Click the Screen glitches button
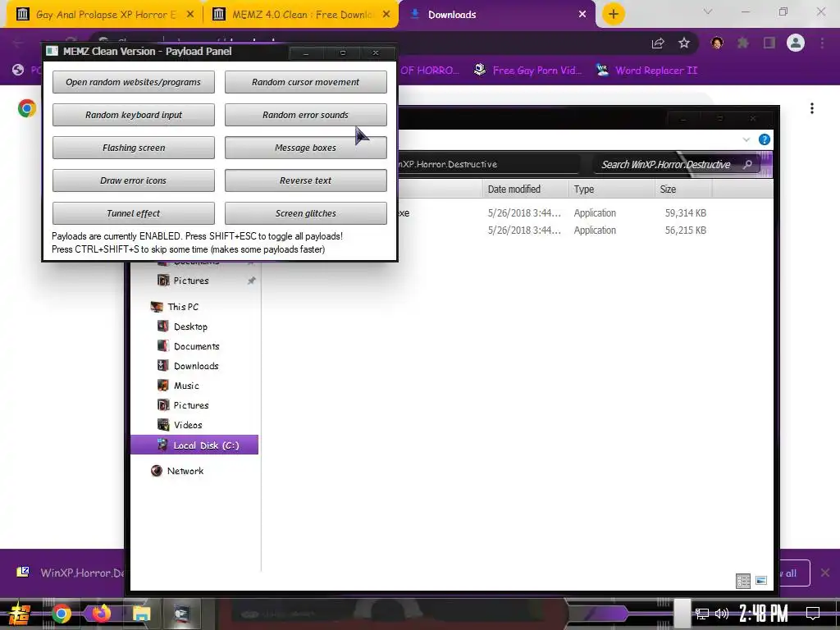Viewport: 840px width, 630px height. coord(305,213)
